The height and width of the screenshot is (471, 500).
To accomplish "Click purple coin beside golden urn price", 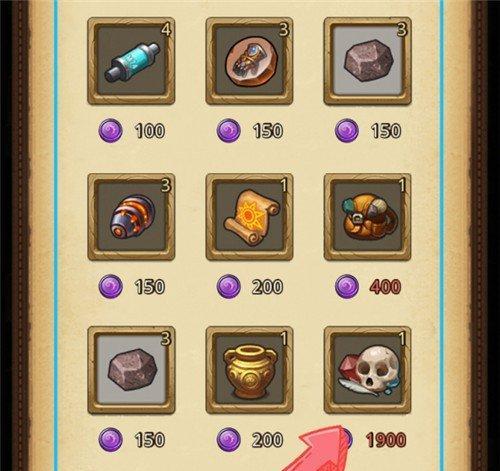I will 228,439.
